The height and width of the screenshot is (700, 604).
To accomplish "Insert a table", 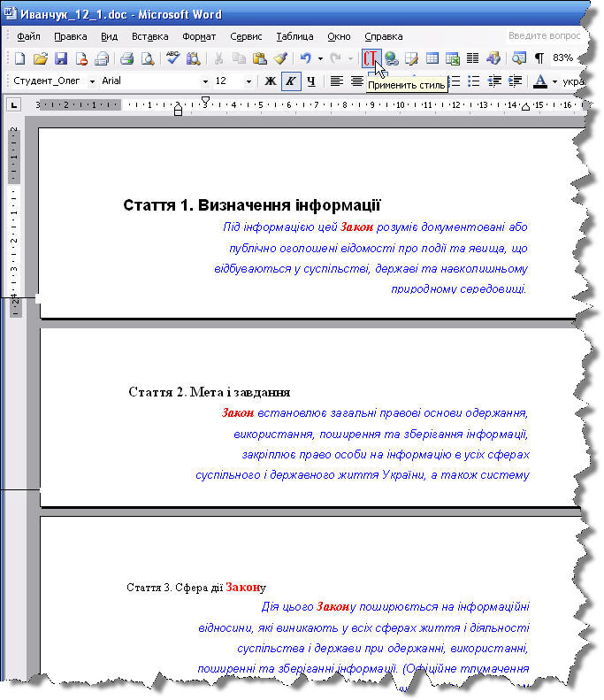I will coord(432,58).
